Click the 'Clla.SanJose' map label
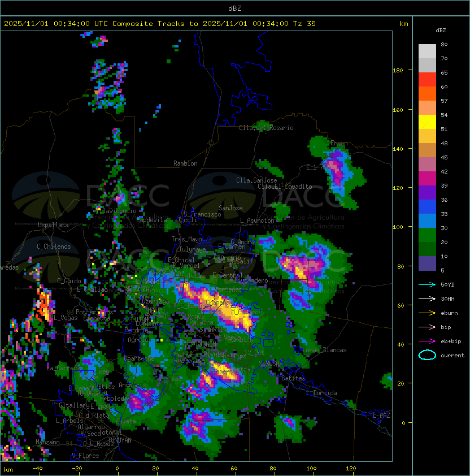The image size is (470, 476). tap(256, 180)
